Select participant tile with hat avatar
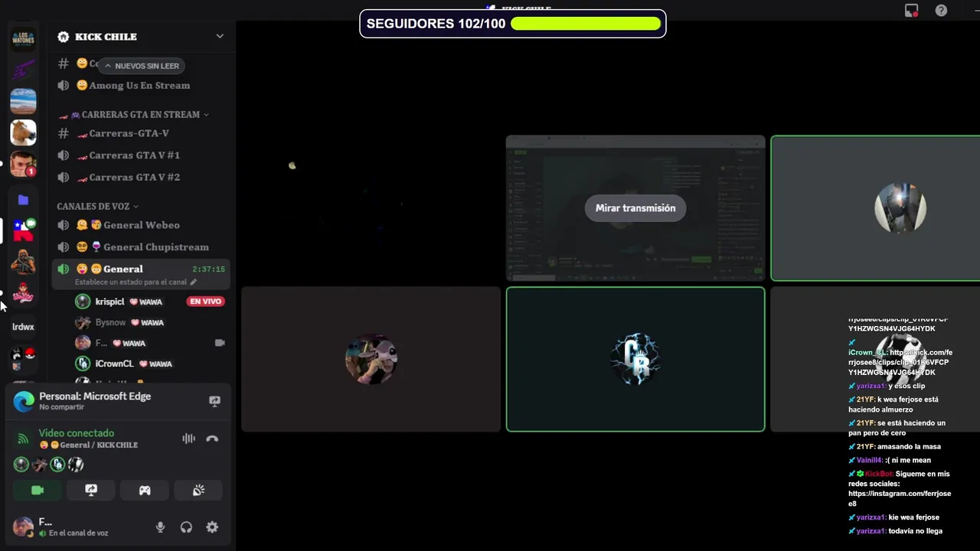This screenshot has height=551, width=980. click(x=371, y=359)
